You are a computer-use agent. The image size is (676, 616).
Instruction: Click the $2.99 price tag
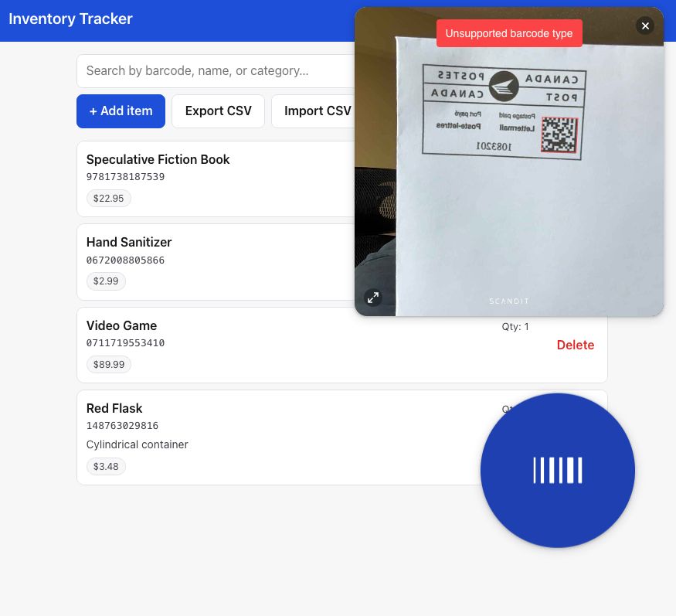click(x=106, y=281)
